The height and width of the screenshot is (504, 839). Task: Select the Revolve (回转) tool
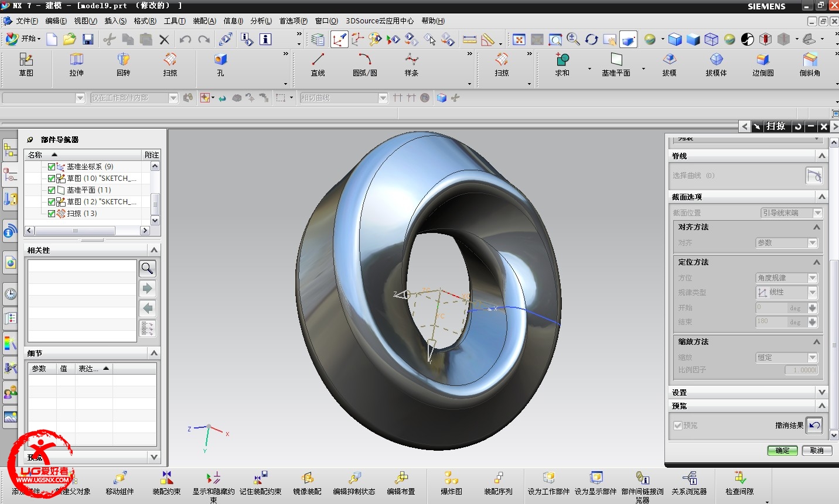[123, 64]
